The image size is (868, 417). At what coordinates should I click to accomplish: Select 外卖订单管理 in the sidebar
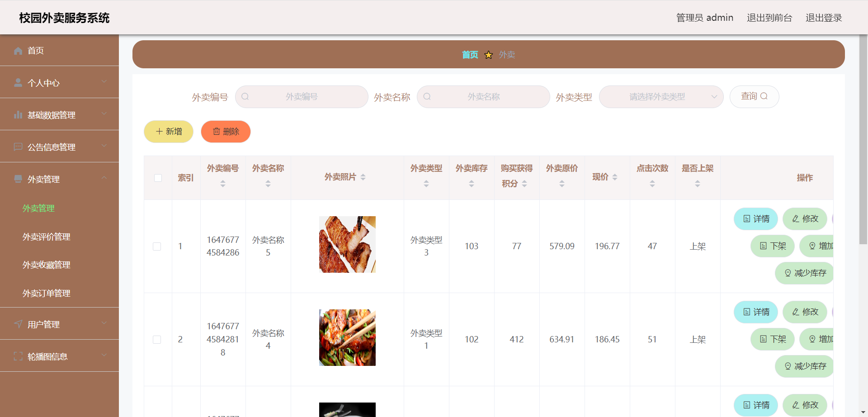coord(46,293)
